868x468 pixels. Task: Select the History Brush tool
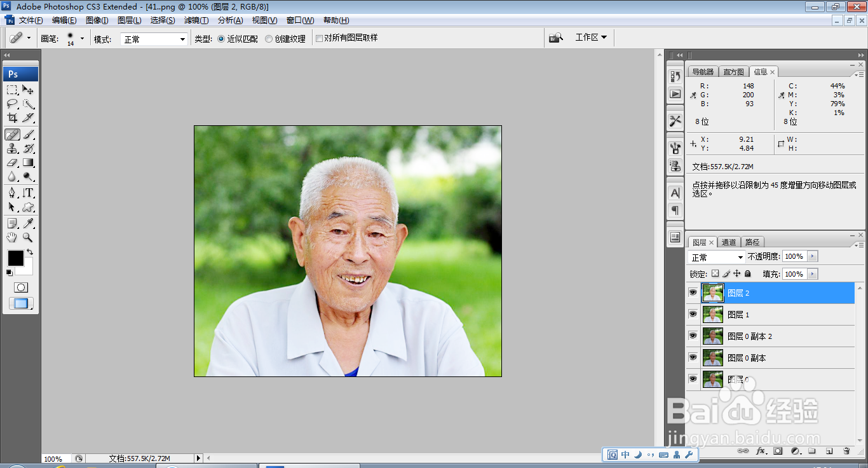[x=28, y=148]
